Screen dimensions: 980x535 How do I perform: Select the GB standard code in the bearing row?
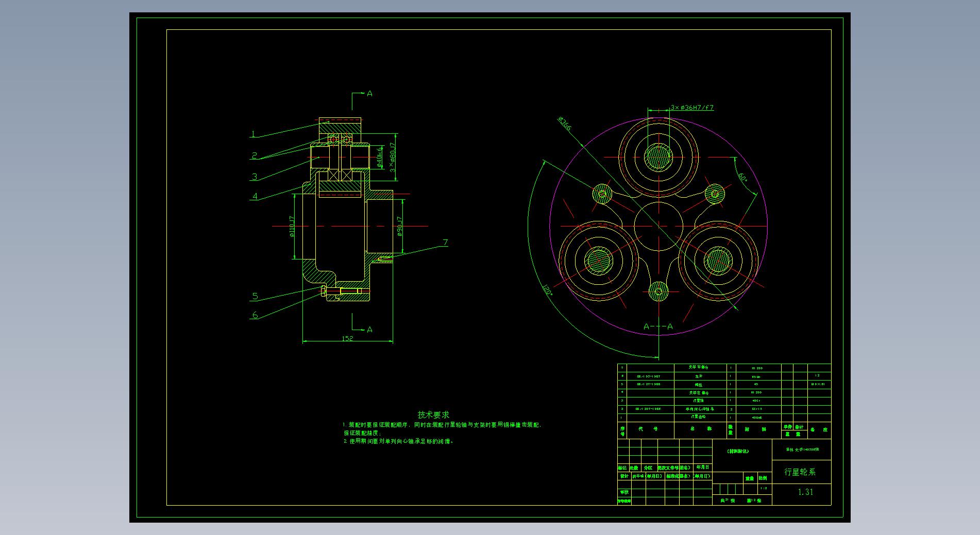tap(648, 409)
